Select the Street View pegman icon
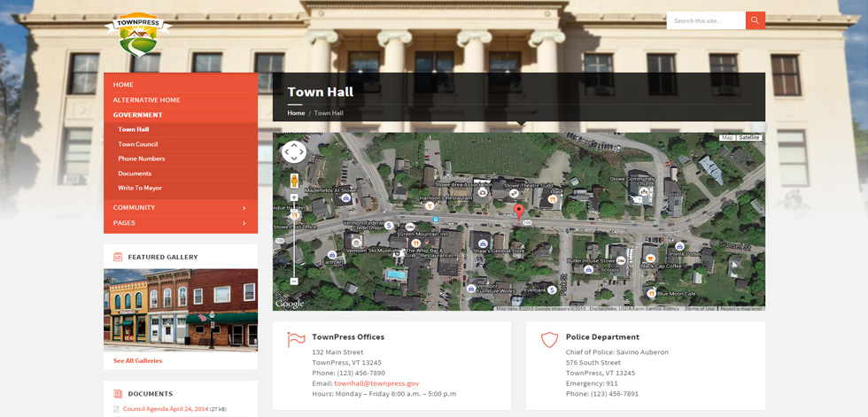Image resolution: width=868 pixels, height=417 pixels. coord(294,181)
